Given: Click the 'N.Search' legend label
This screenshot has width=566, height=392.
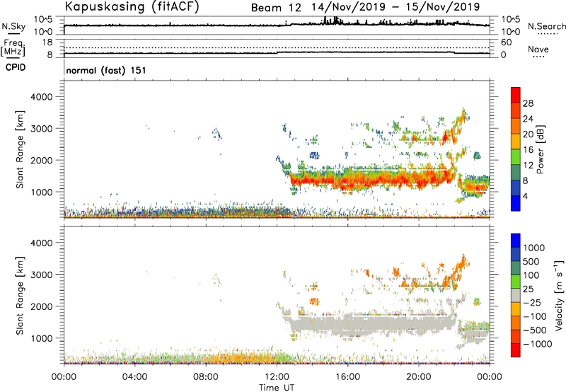Looking at the screenshot, I should 547,26.
